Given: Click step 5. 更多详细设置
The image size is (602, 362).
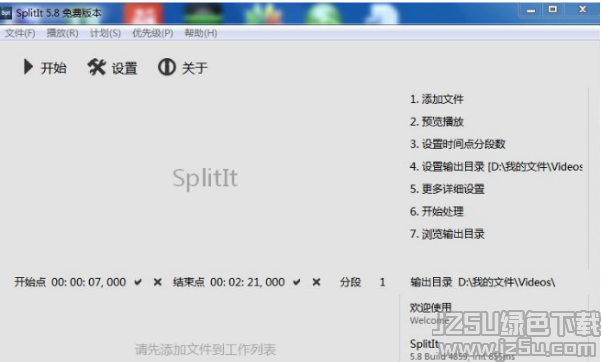Looking at the screenshot, I should (447, 189).
